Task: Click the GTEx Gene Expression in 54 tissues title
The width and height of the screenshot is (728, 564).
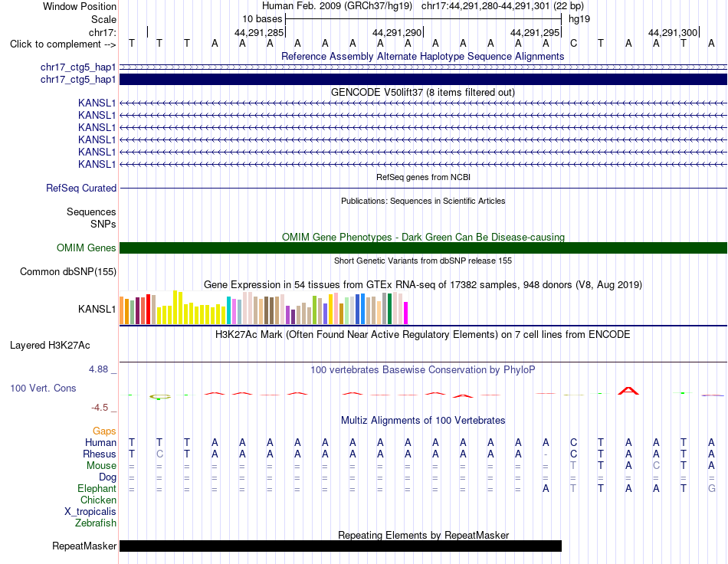Action: pyautogui.click(x=423, y=284)
